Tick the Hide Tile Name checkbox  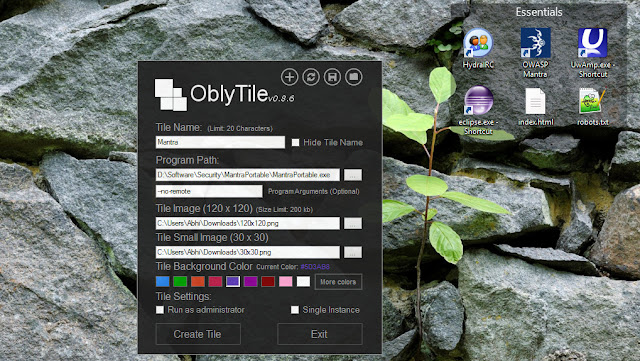pos(296,143)
